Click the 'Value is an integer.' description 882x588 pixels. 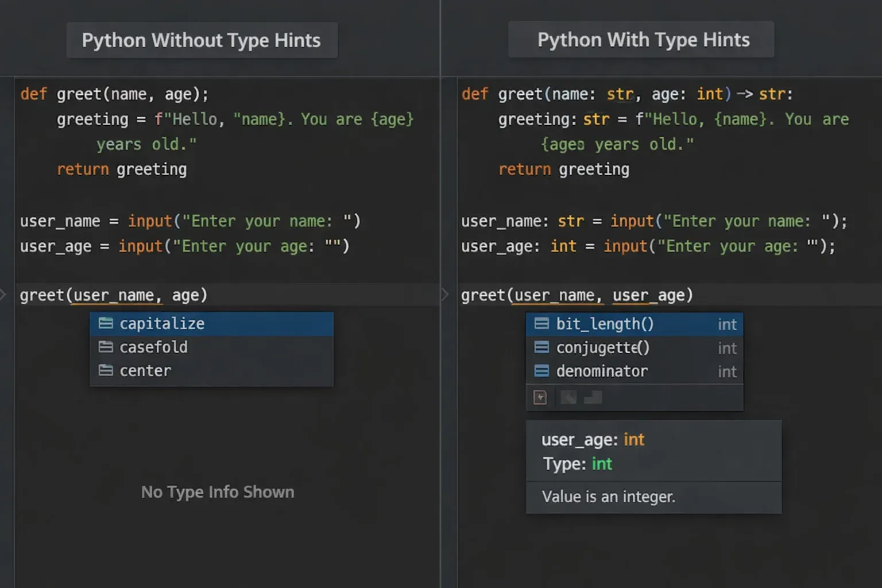608,497
